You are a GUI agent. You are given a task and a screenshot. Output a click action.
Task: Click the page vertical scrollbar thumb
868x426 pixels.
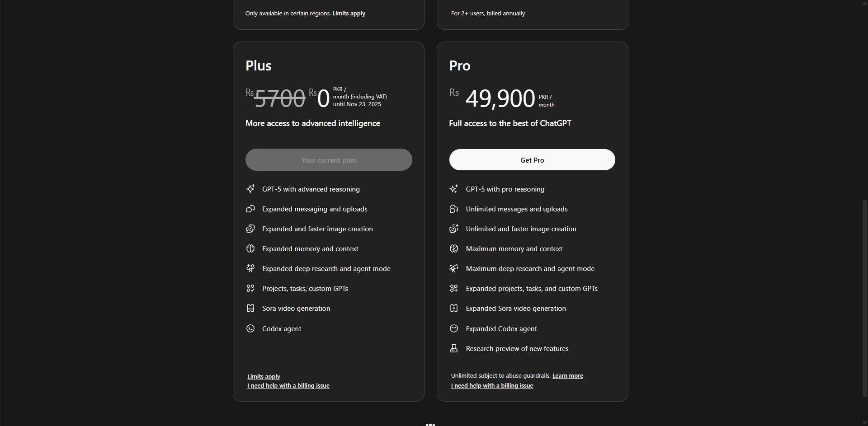864,298
